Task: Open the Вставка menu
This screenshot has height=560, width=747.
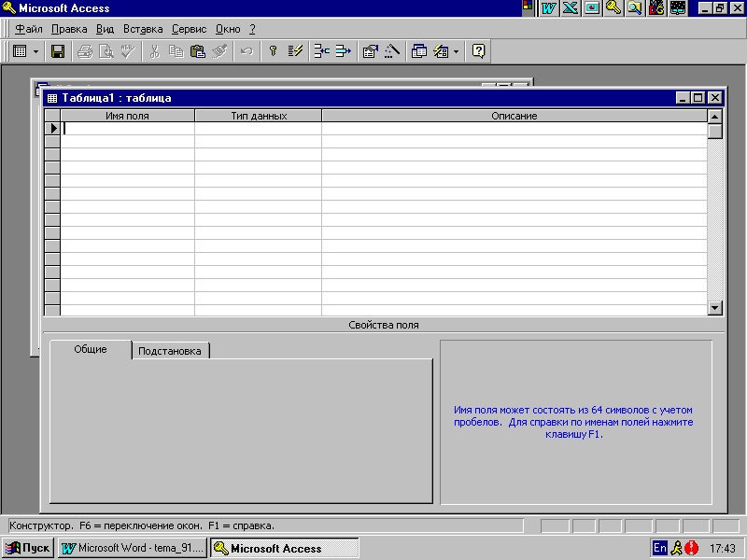Action: click(143, 29)
